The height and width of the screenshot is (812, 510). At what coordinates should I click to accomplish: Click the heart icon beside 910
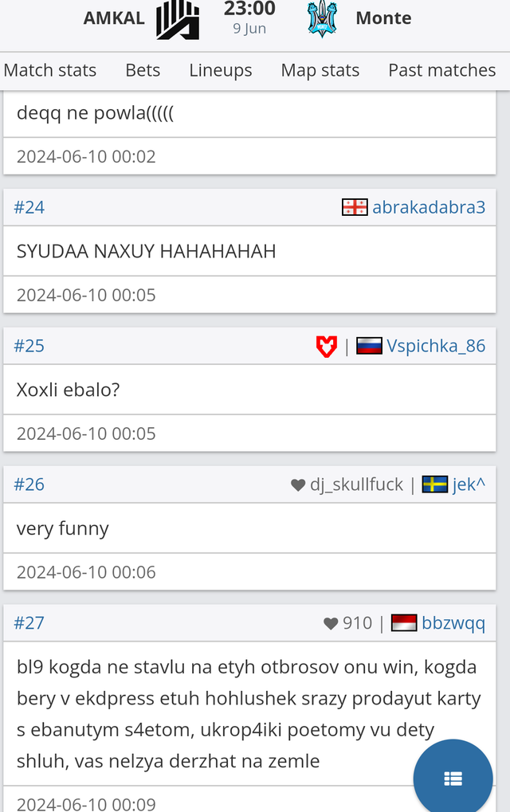click(x=331, y=623)
